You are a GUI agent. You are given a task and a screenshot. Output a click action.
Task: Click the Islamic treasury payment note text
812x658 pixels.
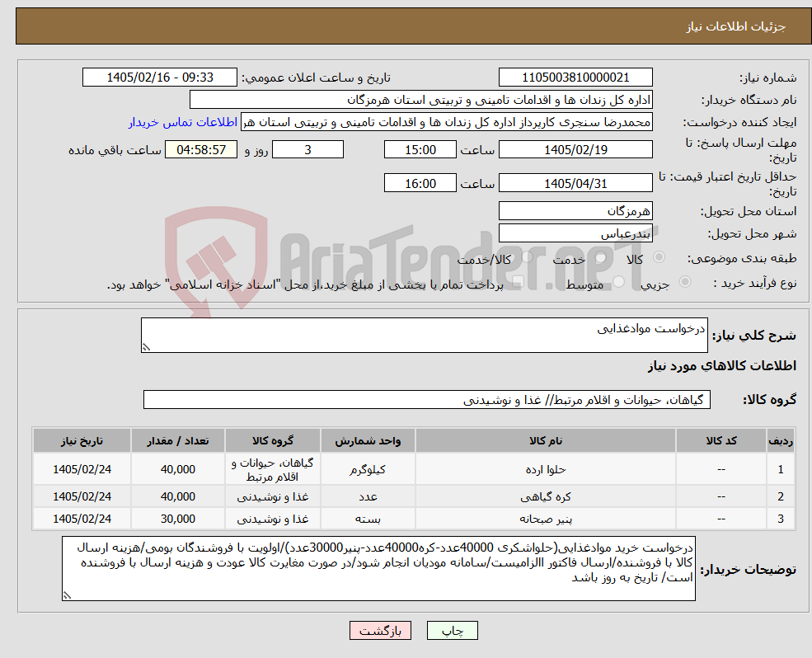pos(305,284)
